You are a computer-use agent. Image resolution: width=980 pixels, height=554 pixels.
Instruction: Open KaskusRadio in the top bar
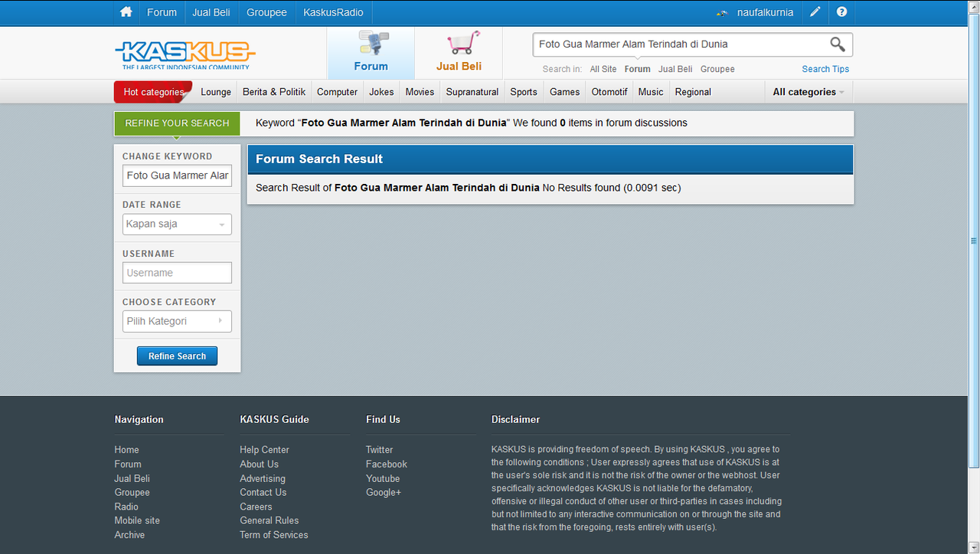[x=333, y=12]
